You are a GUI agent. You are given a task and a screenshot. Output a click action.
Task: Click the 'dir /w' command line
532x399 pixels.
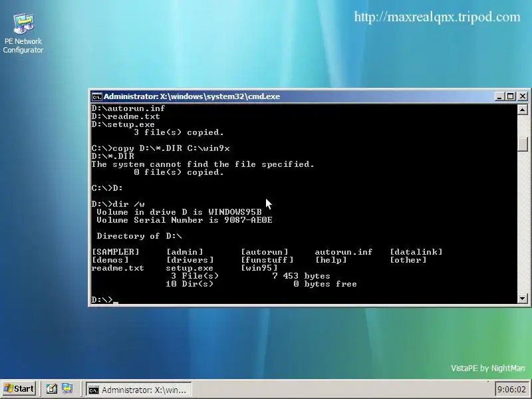click(x=118, y=204)
